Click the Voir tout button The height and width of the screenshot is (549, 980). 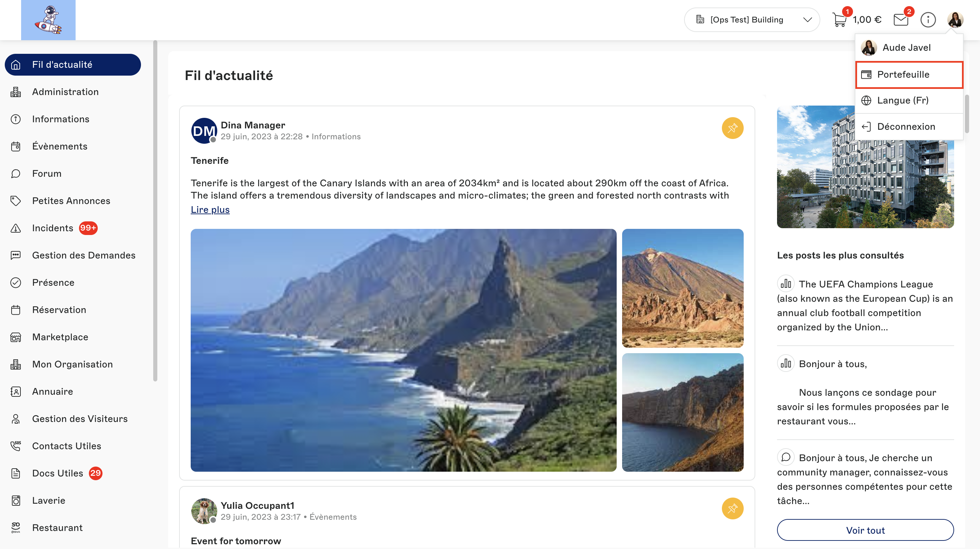point(865,530)
